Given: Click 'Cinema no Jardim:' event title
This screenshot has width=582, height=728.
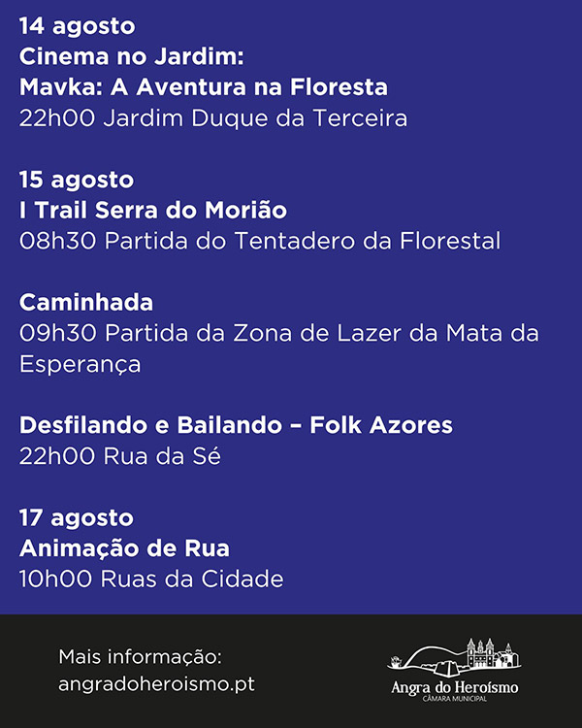Looking at the screenshot, I should pos(131,56).
